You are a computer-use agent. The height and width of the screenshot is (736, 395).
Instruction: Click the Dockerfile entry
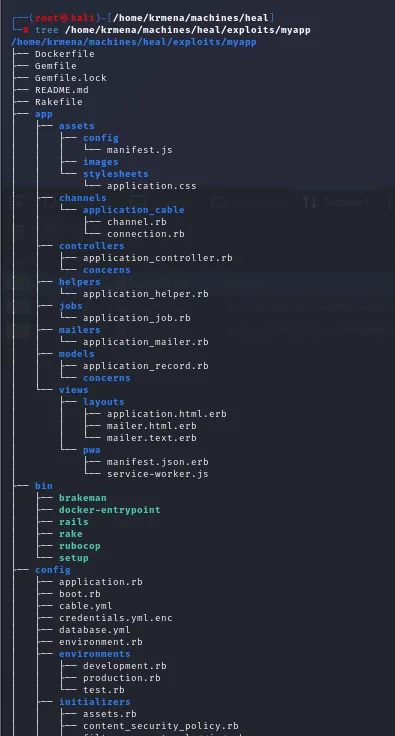coord(65,54)
